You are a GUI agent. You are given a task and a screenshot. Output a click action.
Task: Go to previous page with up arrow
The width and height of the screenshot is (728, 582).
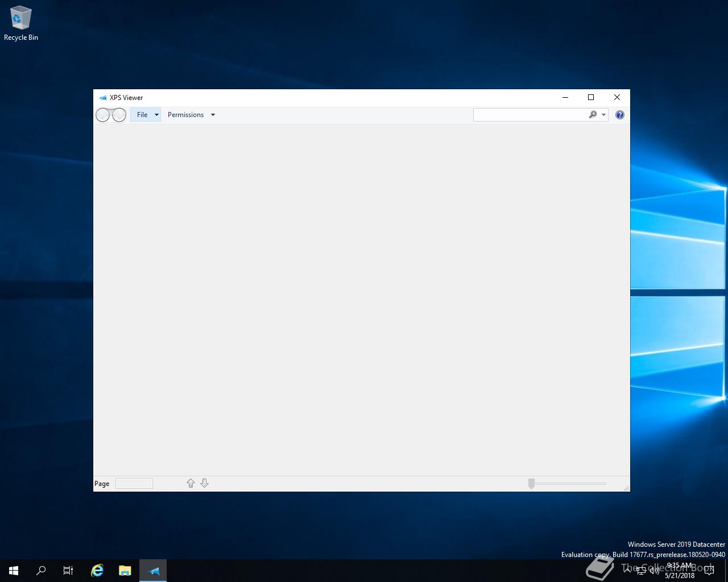[x=191, y=483]
